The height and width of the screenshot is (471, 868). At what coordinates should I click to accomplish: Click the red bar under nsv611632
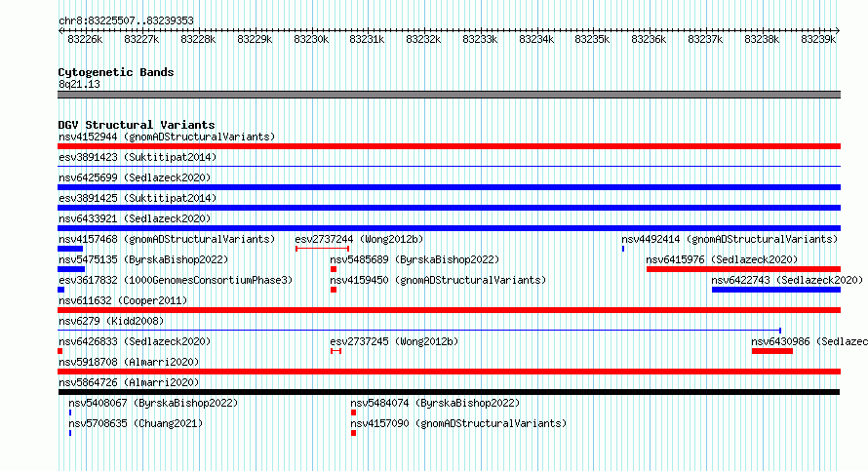tap(449, 310)
